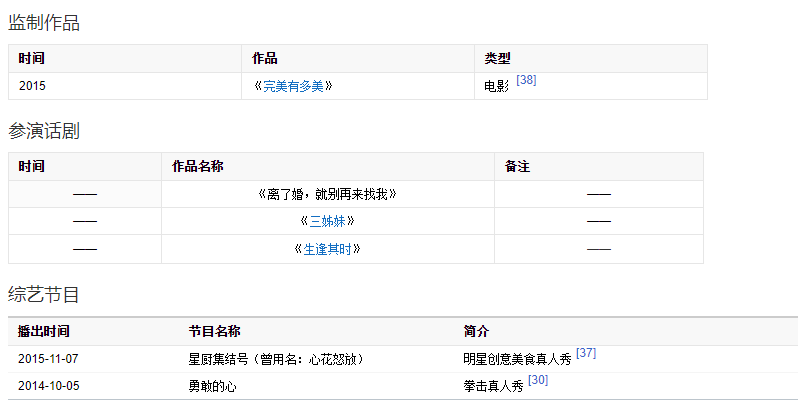Click the 2015-11-07 broadcast date cell
The width and height of the screenshot is (811, 413).
click(x=48, y=359)
